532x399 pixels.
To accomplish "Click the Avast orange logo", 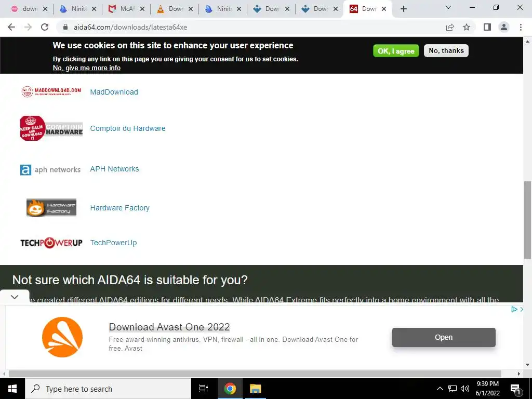I will [62, 337].
